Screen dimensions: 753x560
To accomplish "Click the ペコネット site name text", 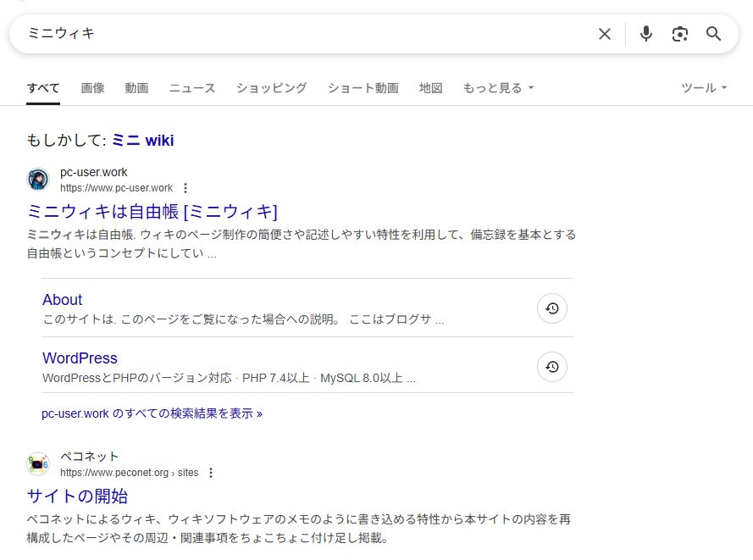I will tap(89, 457).
